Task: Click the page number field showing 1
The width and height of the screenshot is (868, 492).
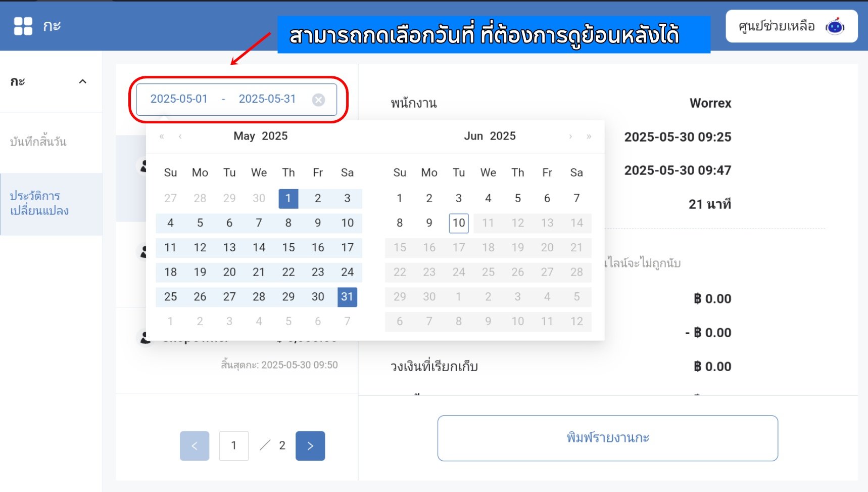Action: click(x=234, y=446)
